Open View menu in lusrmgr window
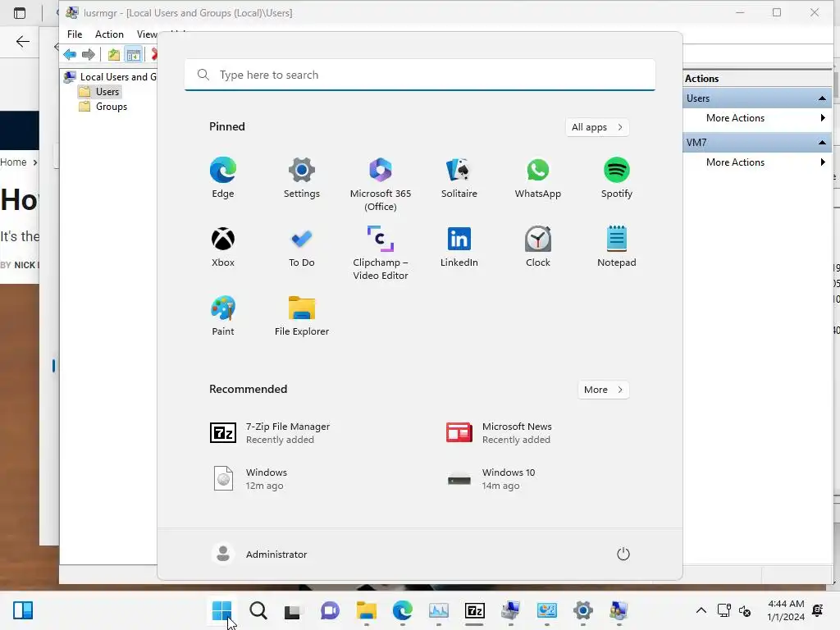Viewport: 840px width, 630px height. pos(146,34)
